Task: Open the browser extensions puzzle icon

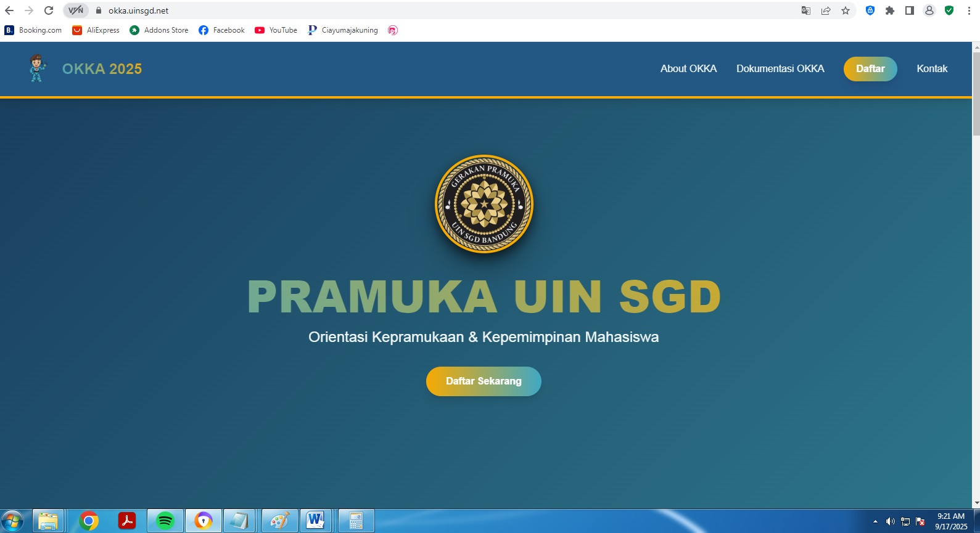Action: coord(889,10)
